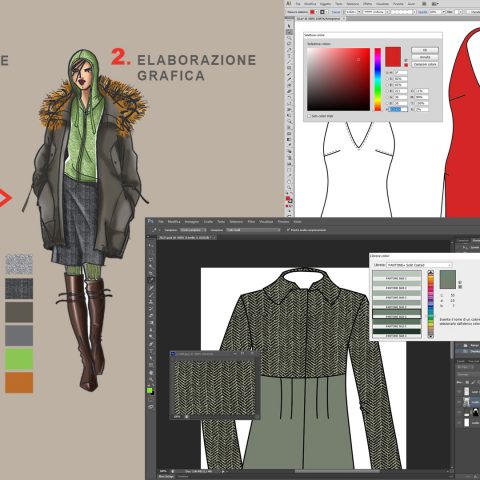Select the Pen tool in Photoshop

point(151,344)
